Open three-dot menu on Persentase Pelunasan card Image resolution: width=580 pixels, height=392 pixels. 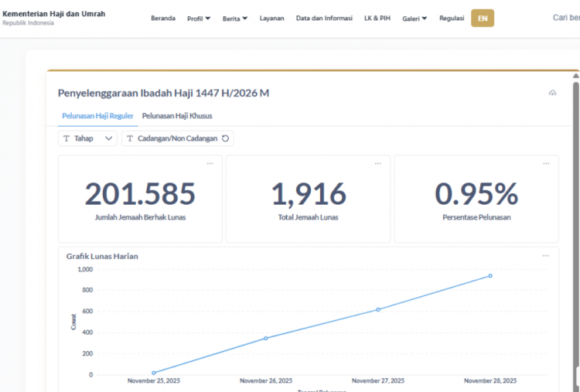(x=546, y=163)
